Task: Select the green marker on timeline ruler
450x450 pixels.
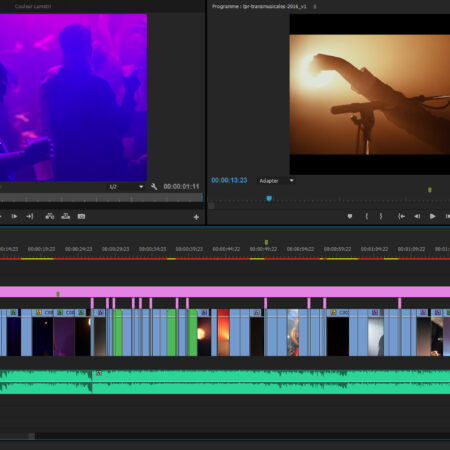Action: click(x=266, y=242)
